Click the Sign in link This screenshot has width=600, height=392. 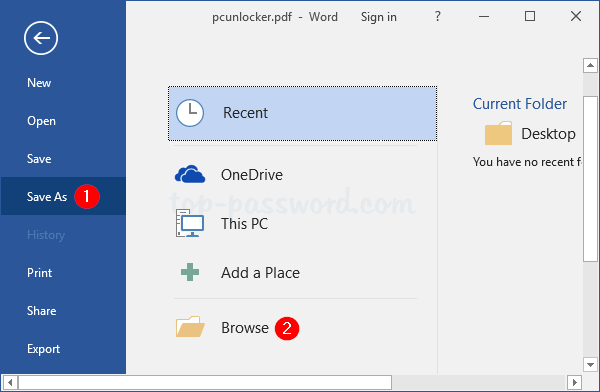click(x=378, y=17)
